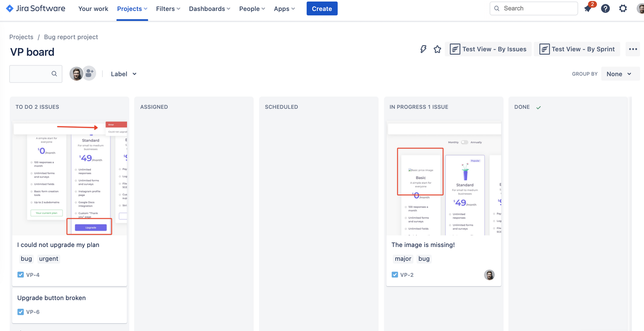Click the automation lightning bolt icon
Viewport: 644px width, 331px height.
click(x=423, y=49)
